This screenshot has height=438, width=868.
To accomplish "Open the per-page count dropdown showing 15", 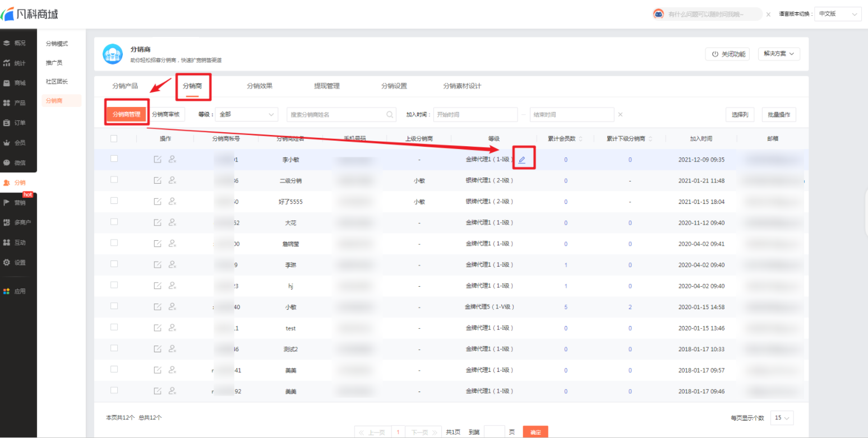I will 782,418.
